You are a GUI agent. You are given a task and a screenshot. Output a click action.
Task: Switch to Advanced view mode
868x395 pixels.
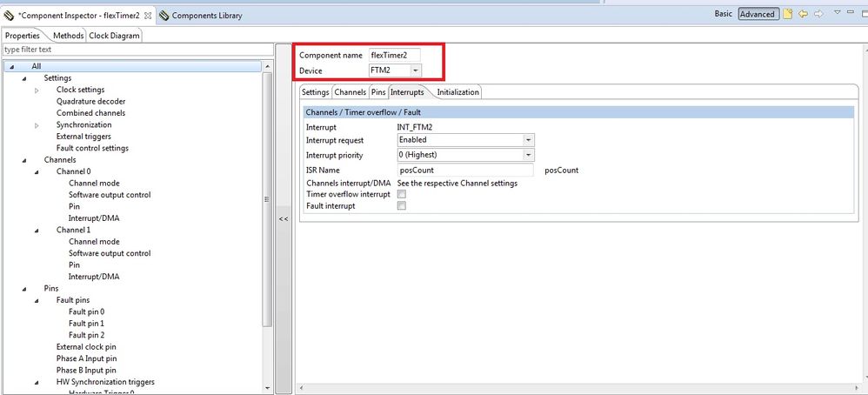(757, 15)
